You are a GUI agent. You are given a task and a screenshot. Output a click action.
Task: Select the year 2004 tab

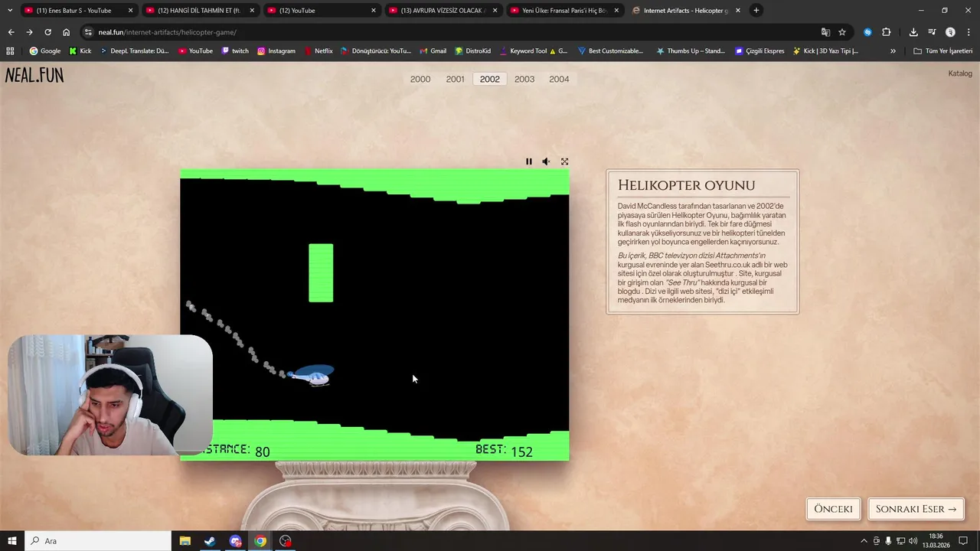point(559,79)
